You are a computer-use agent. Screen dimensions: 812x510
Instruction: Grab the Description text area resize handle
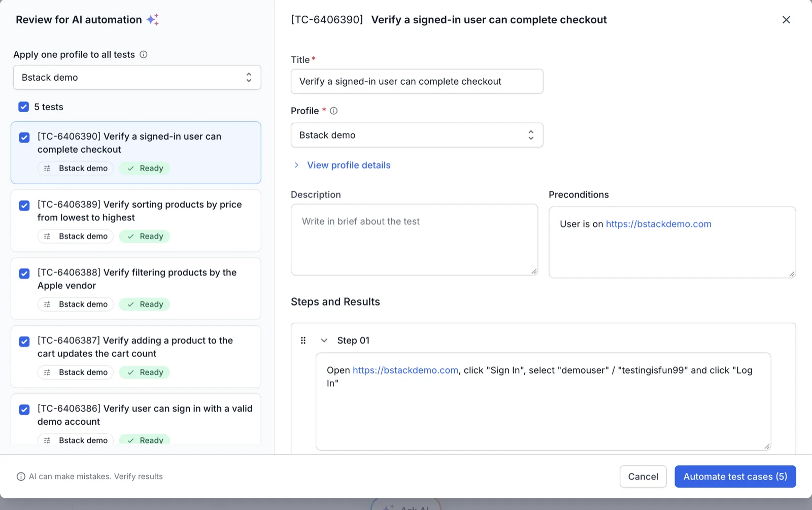[x=534, y=271]
